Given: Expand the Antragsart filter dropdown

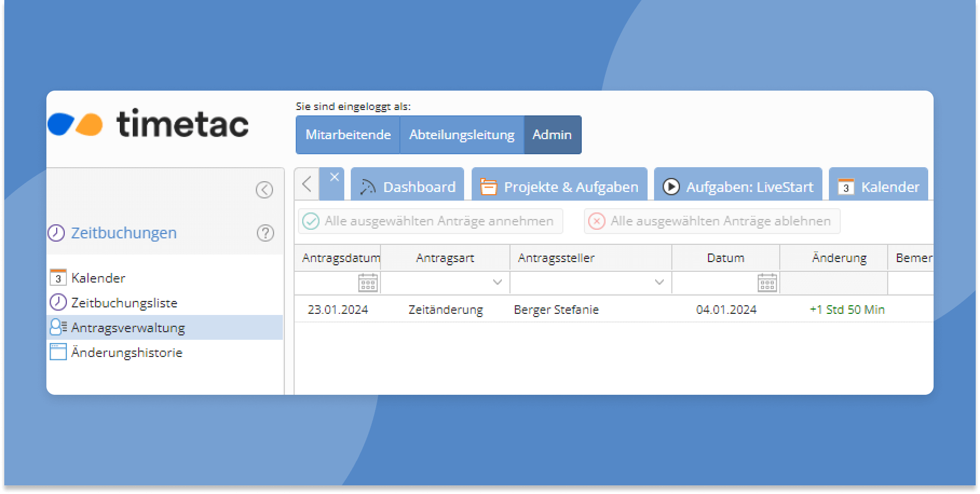Looking at the screenshot, I should pyautogui.click(x=498, y=283).
